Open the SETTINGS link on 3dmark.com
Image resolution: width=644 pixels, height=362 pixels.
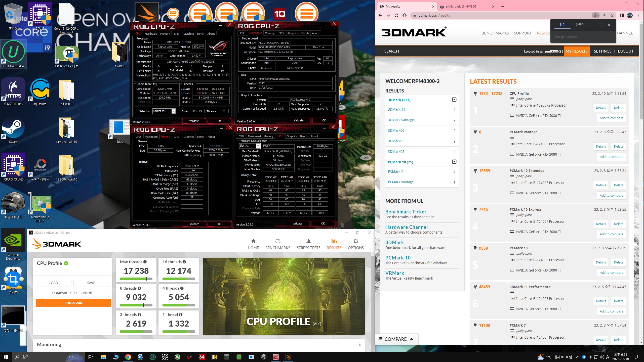click(x=602, y=51)
